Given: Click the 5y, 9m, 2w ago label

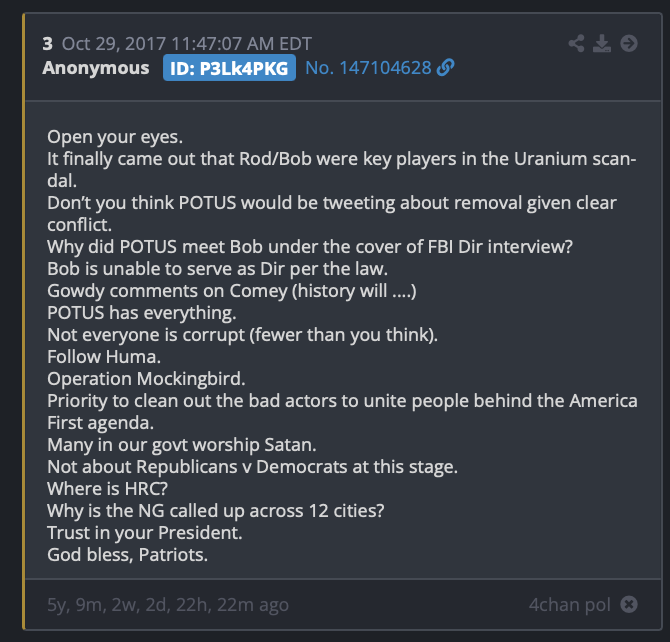Looking at the screenshot, I should pos(168,605).
